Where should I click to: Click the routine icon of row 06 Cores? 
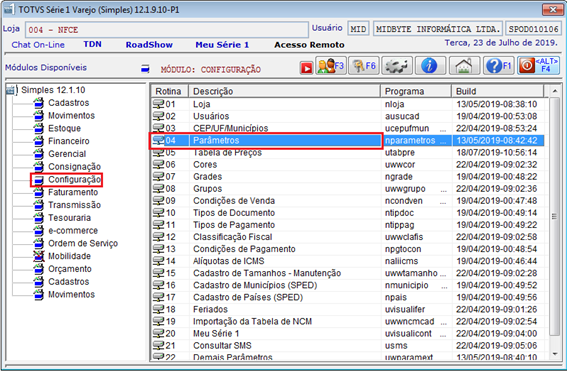click(158, 164)
